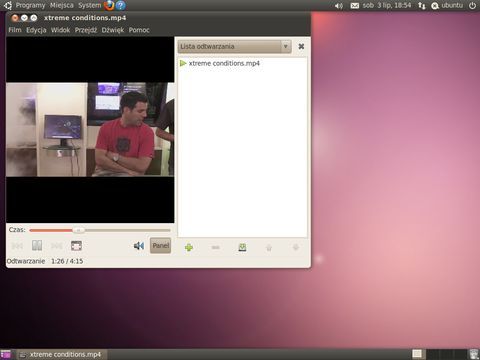Image resolution: width=480 pixels, height=360 pixels.
Task: Add a file to playlist with plus icon
Action: [189, 247]
